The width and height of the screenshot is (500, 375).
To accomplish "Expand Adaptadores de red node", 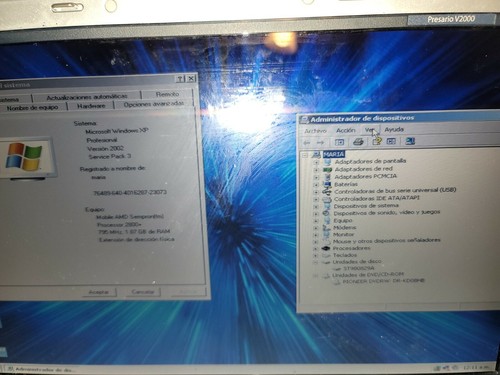I will click(x=316, y=170).
